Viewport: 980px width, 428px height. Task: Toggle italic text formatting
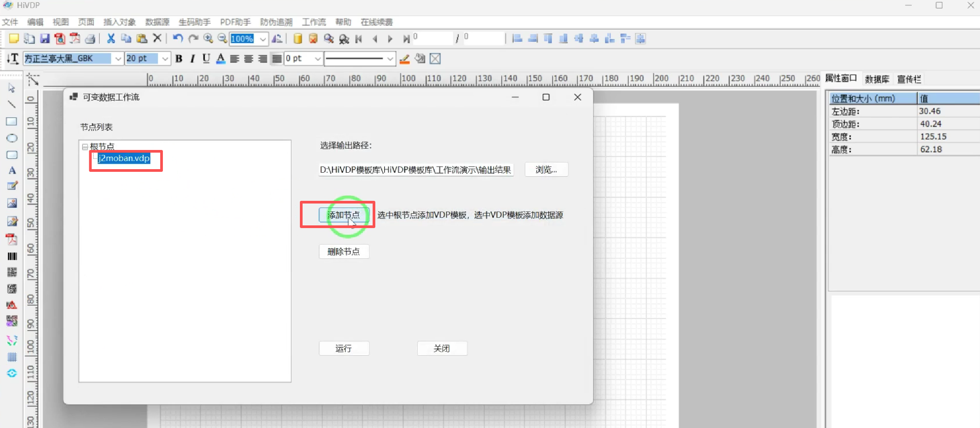[x=192, y=58]
